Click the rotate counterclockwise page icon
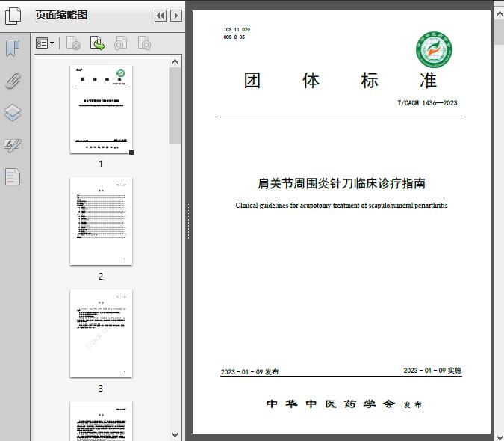 [121, 43]
